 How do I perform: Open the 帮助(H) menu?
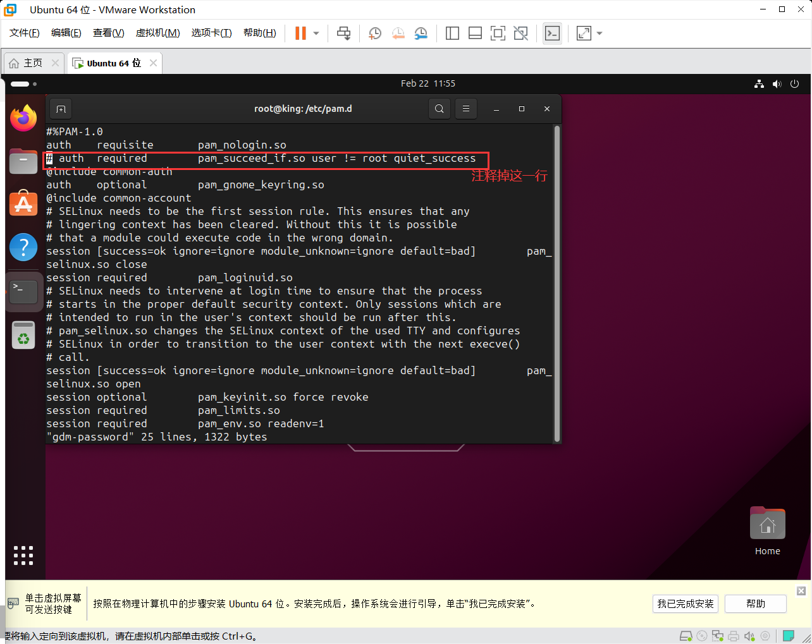[260, 33]
